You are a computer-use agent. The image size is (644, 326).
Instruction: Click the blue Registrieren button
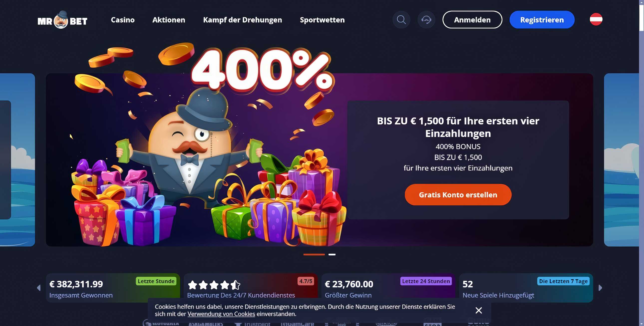point(542,19)
